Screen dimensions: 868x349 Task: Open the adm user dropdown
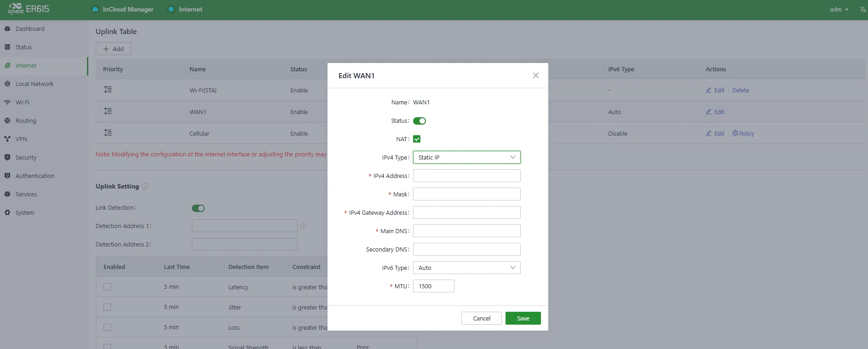(839, 9)
